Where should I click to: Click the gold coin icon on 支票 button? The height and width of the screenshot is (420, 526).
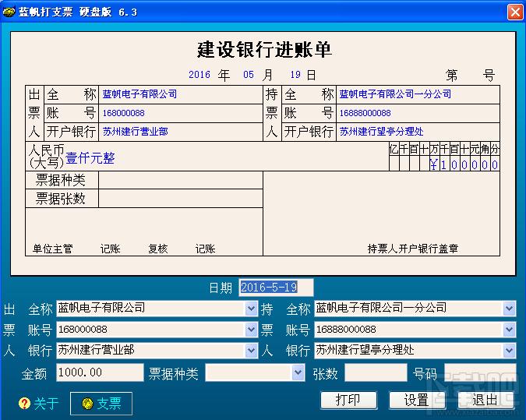87,403
